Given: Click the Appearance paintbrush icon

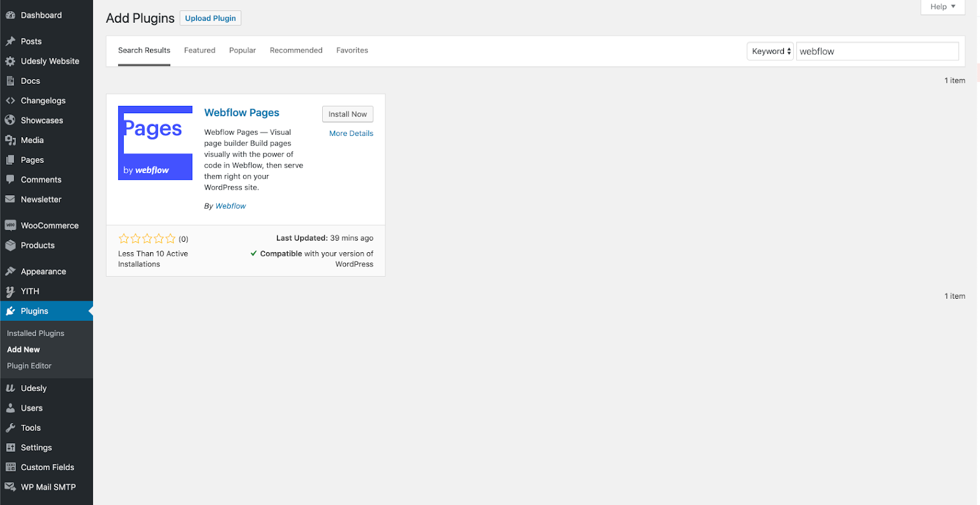Looking at the screenshot, I should 10,271.
